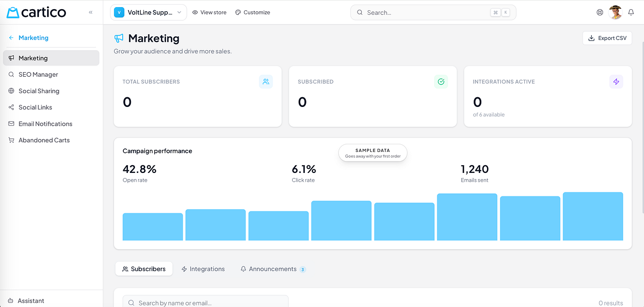Click the megaphone icon beside Marketing heading
This screenshot has height=307, width=644.
click(x=119, y=38)
